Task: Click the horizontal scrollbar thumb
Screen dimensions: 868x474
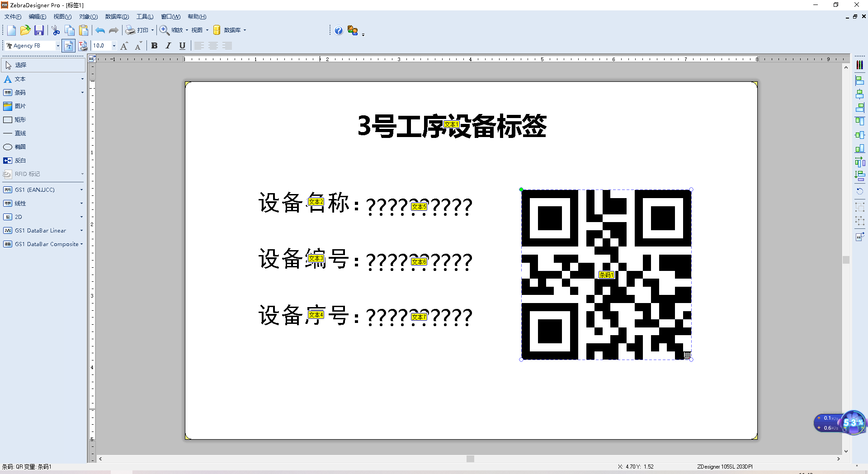Action: pos(470,459)
